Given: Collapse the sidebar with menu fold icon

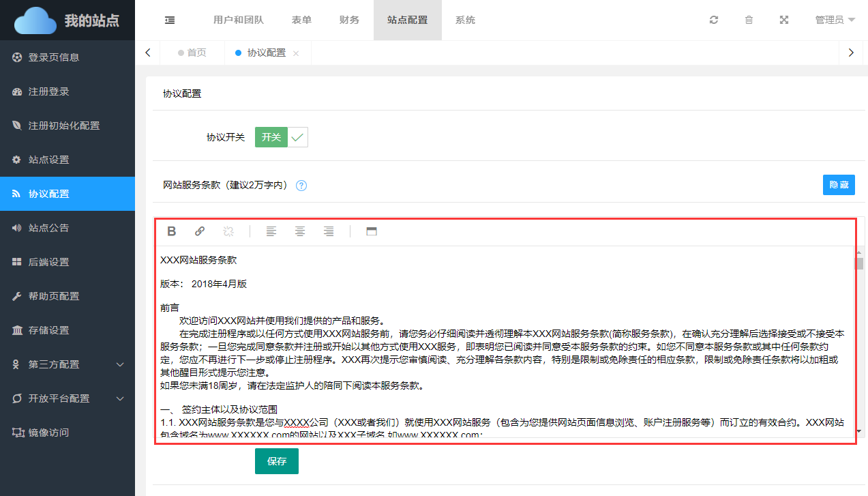Looking at the screenshot, I should pos(170,20).
